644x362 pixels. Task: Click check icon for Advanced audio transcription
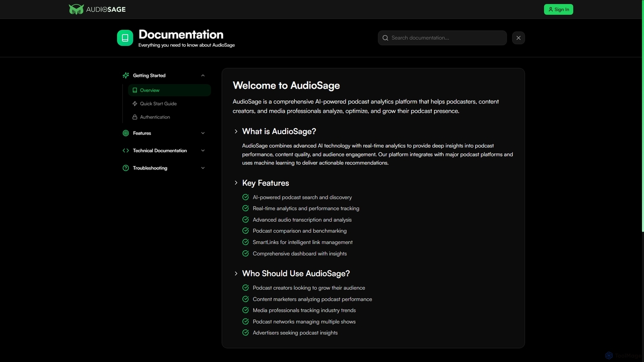[246, 220]
